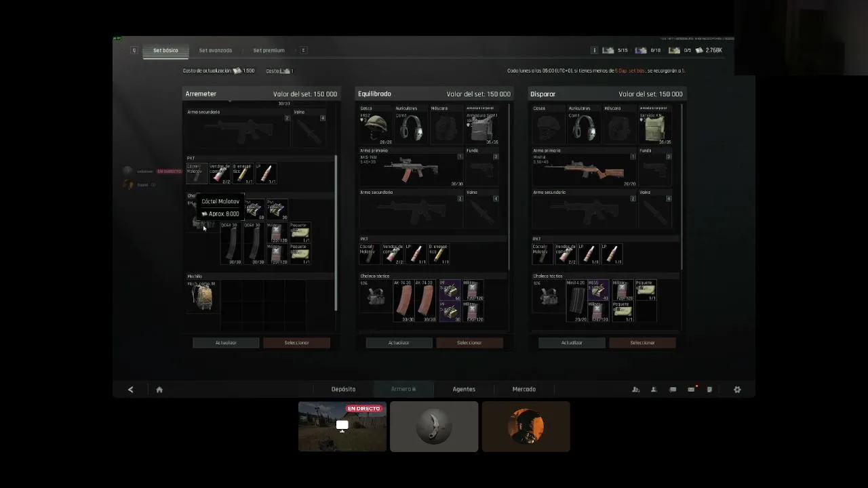Select the karambit knife thumbnail

click(434, 426)
